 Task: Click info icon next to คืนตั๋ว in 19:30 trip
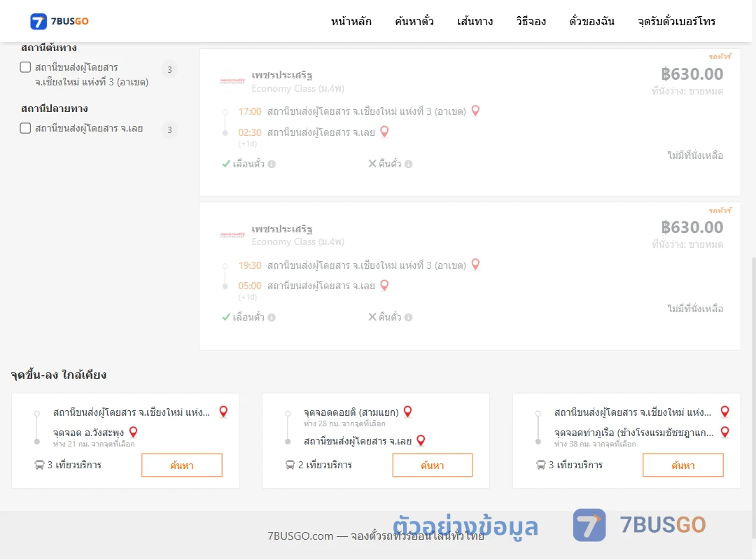coord(408,317)
